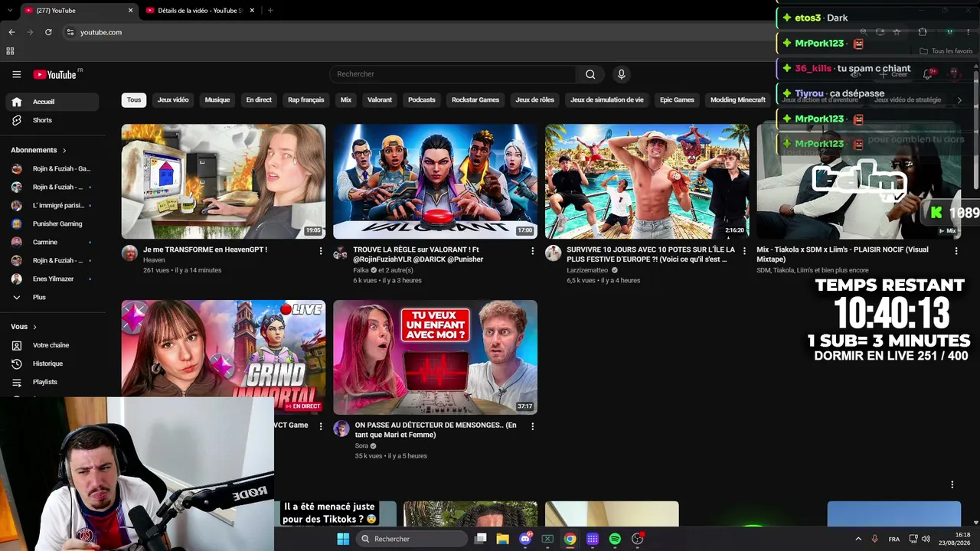Open Mix Tiakola x SDM title link
980x551 pixels.
[842, 254]
